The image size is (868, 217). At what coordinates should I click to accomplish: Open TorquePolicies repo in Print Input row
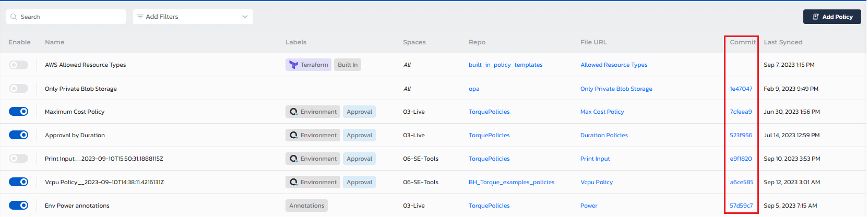pyautogui.click(x=489, y=159)
